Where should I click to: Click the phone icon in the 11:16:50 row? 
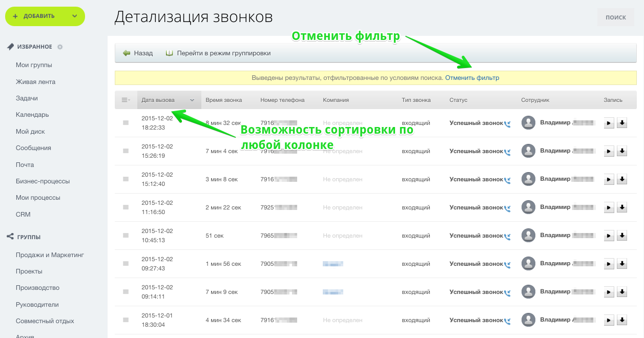tap(507, 208)
